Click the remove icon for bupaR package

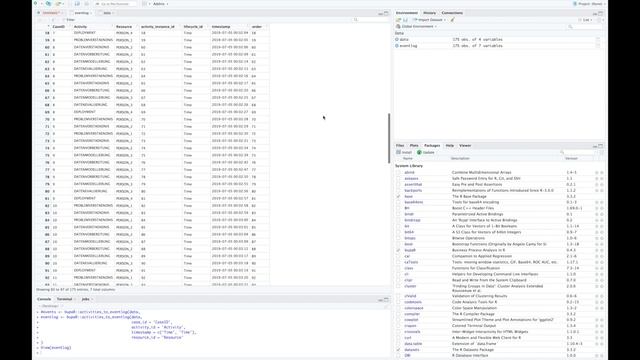[602, 250]
